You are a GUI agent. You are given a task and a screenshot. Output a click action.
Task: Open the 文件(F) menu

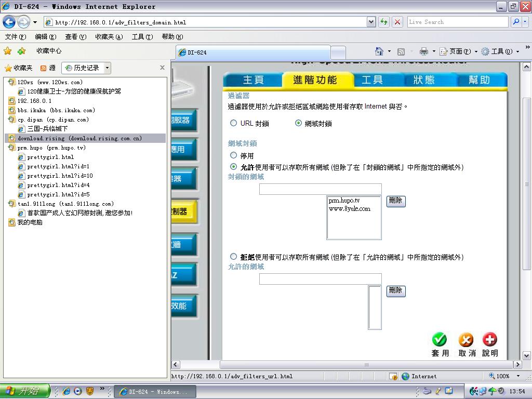pos(16,37)
